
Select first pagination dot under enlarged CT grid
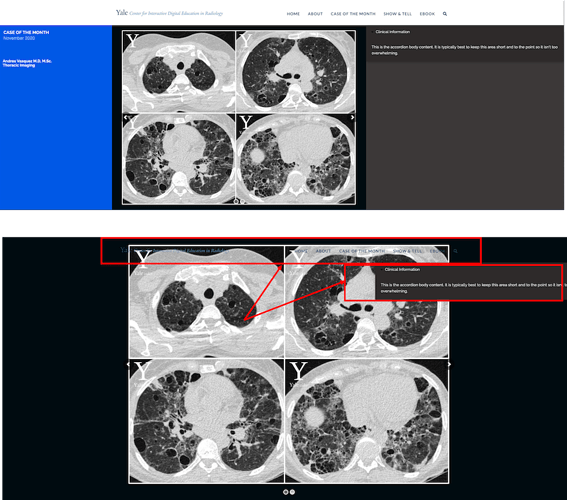pyautogui.click(x=286, y=492)
